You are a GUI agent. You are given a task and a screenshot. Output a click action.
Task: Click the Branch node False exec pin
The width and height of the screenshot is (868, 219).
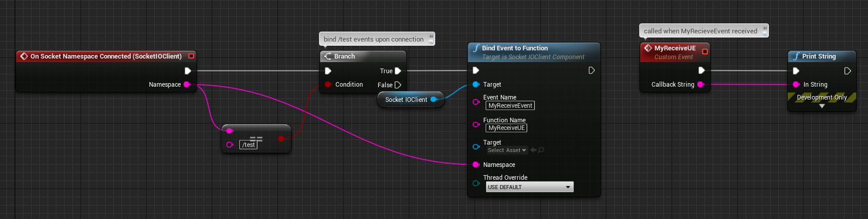pos(398,84)
